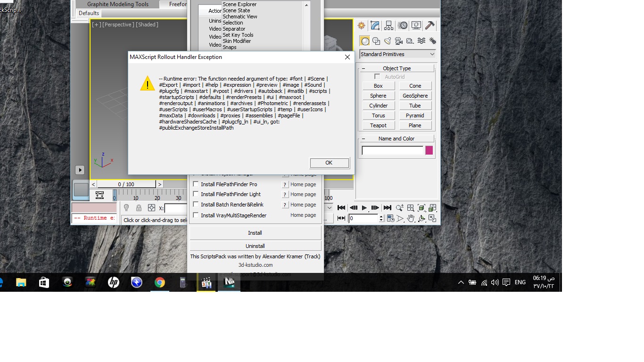The height and width of the screenshot is (362, 644).
Task: Click the time slider previous-frame arrow
Action: pos(93,184)
